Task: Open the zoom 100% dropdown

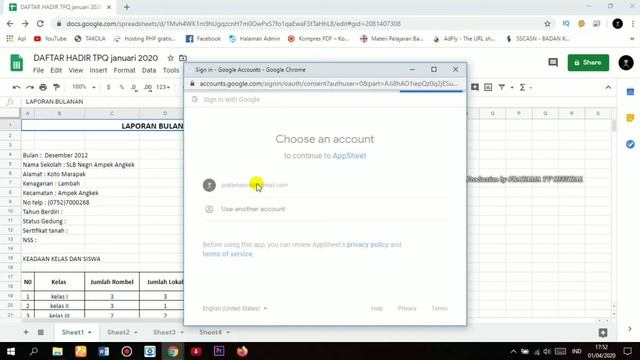Action: tap(84, 87)
